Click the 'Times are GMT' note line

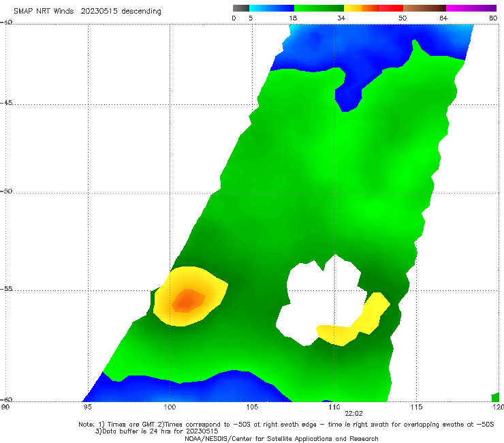pyautogui.click(x=286, y=425)
